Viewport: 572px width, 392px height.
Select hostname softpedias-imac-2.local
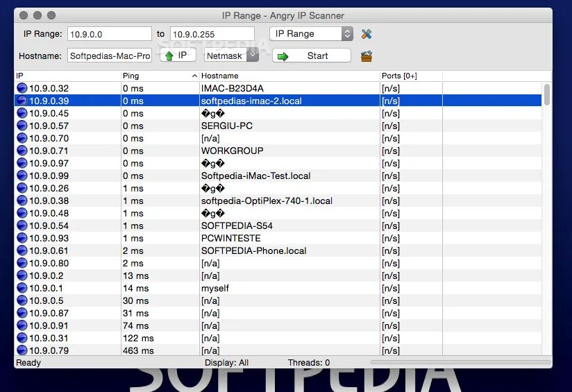[251, 101]
